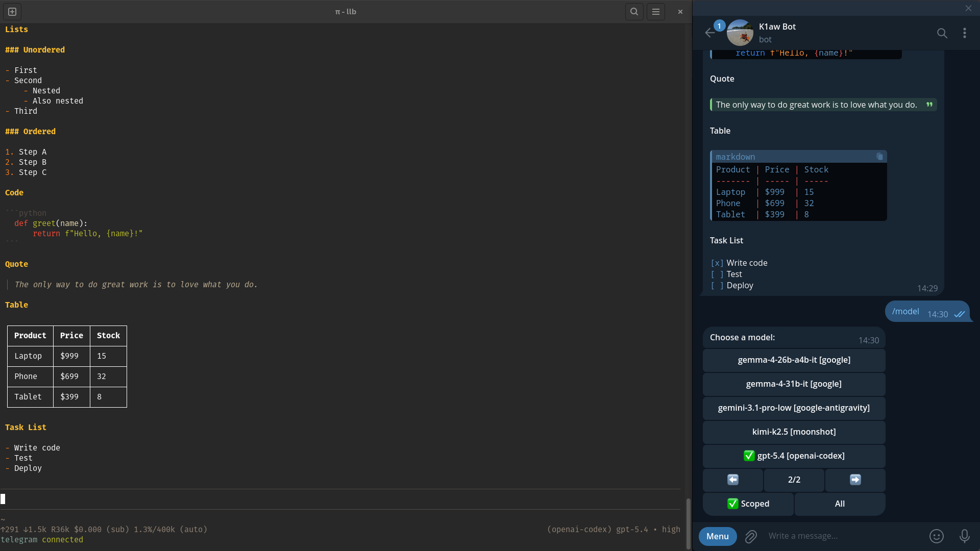Click unread badge on back arrow

click(719, 26)
